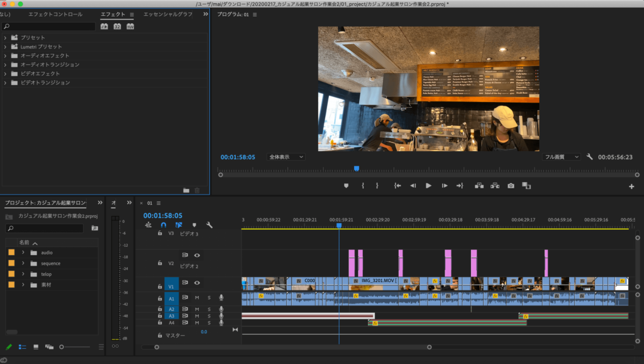Expand the ビデオエフェクト folder
Viewport: 644px width, 364px height.
point(5,74)
